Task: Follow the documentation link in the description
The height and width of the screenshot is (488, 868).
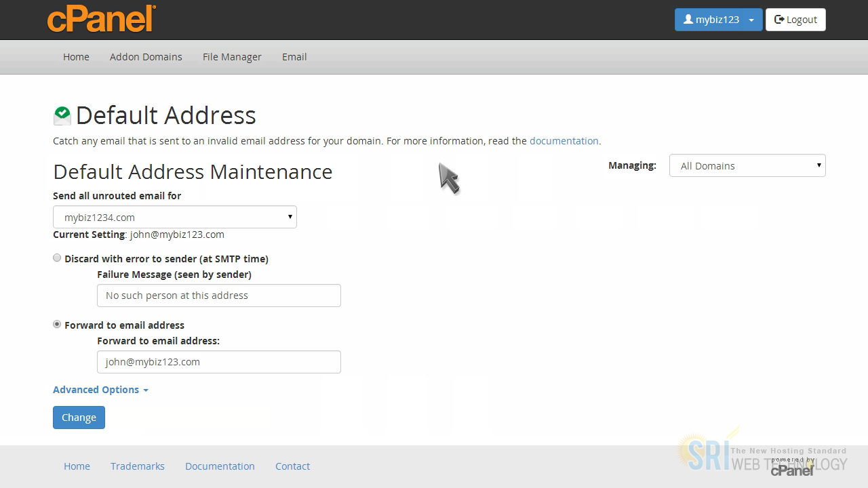Action: (x=564, y=141)
